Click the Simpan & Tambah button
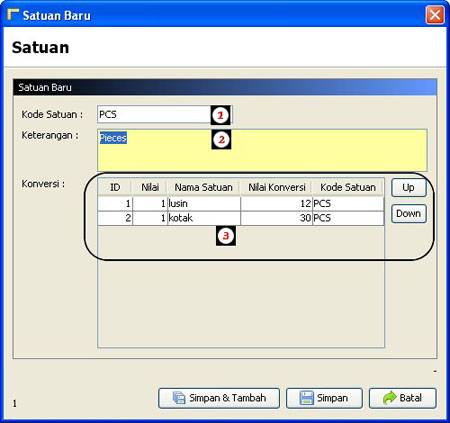The image size is (450, 423). tap(219, 398)
